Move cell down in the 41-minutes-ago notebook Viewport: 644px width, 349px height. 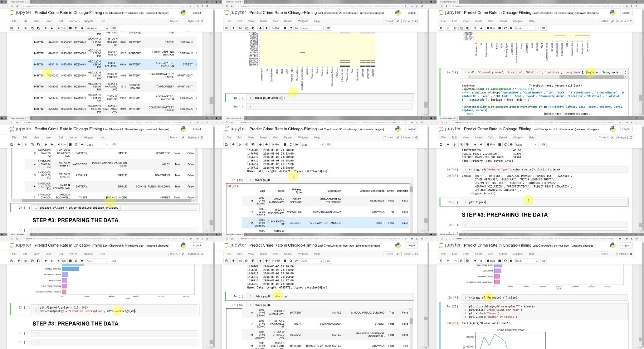click(x=481, y=144)
